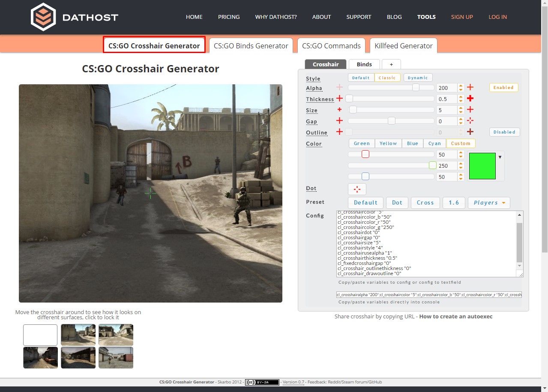Toggle the Outline Disabled button
This screenshot has width=548, height=392.
[504, 132]
